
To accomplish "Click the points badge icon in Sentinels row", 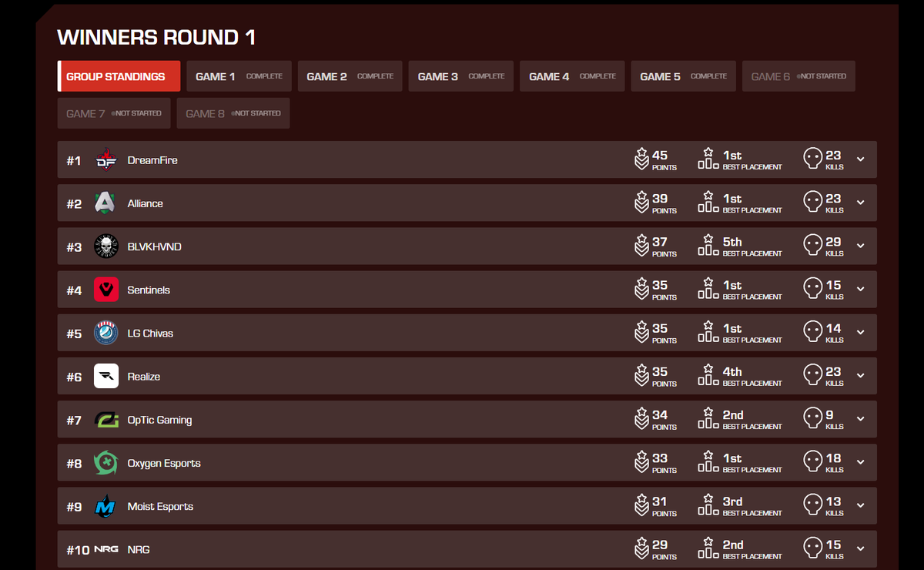I will tap(641, 289).
